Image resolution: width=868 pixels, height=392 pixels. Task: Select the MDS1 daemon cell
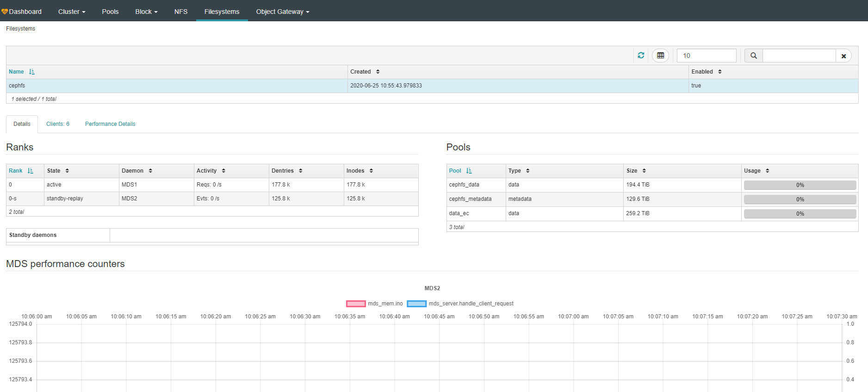coord(156,185)
